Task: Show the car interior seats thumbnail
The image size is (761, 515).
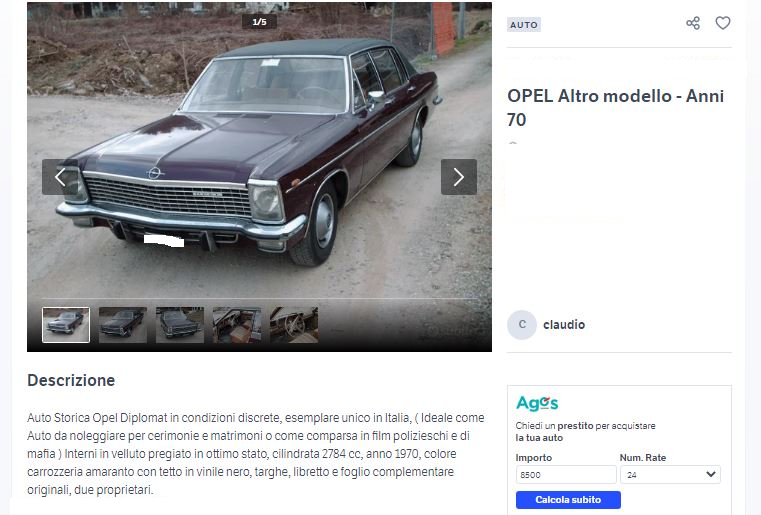Action: click(237, 325)
